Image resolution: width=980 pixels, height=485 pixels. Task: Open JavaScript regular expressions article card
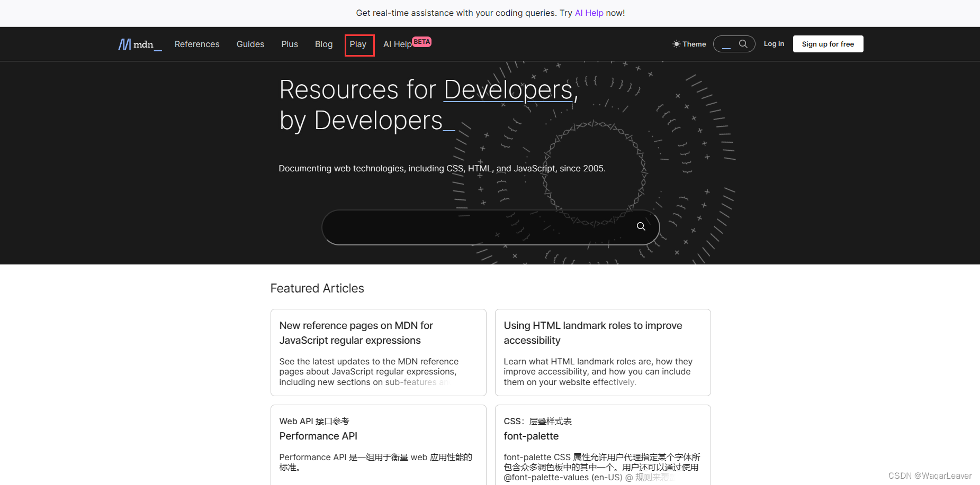tap(378, 352)
